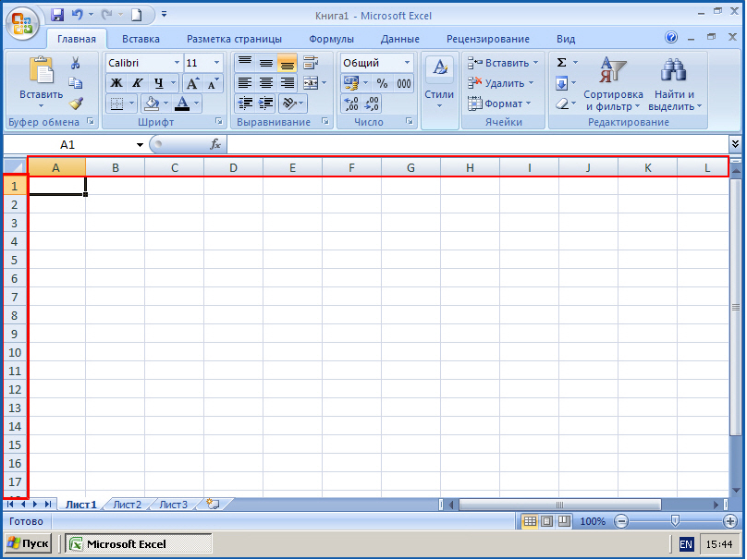Click the horizontal scrollbar thumb
Image resolution: width=747 pixels, height=560 pixels.
559,505
